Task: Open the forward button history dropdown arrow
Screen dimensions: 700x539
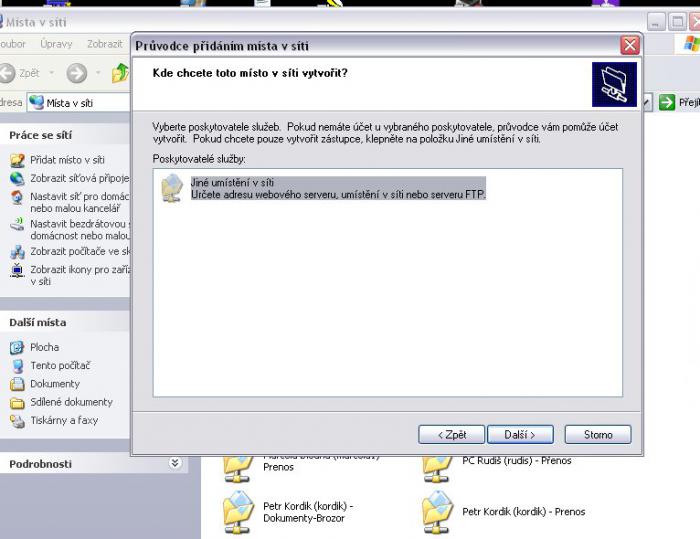Action: (x=98, y=73)
